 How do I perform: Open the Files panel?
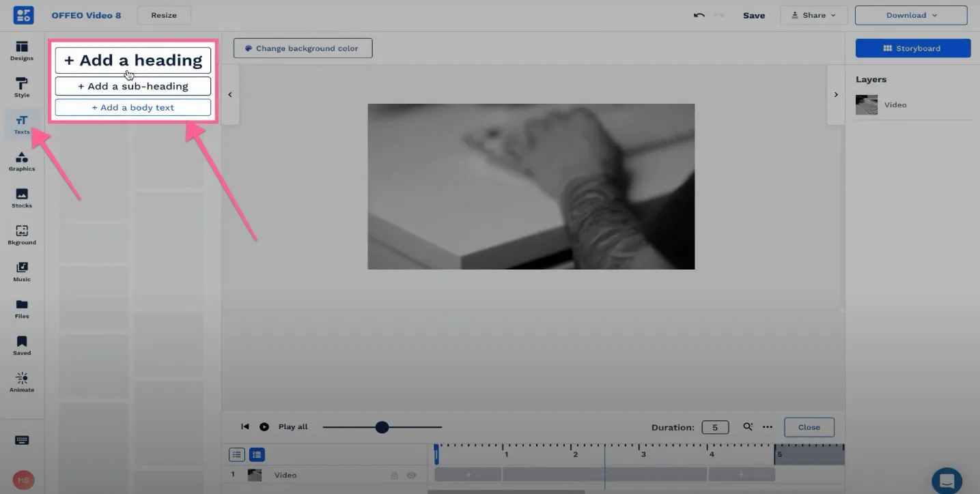(22, 308)
